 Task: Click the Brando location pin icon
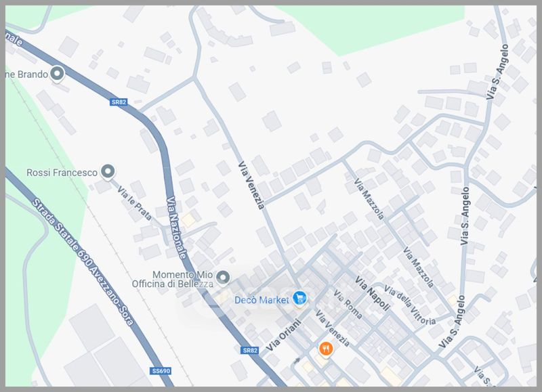click(x=57, y=74)
